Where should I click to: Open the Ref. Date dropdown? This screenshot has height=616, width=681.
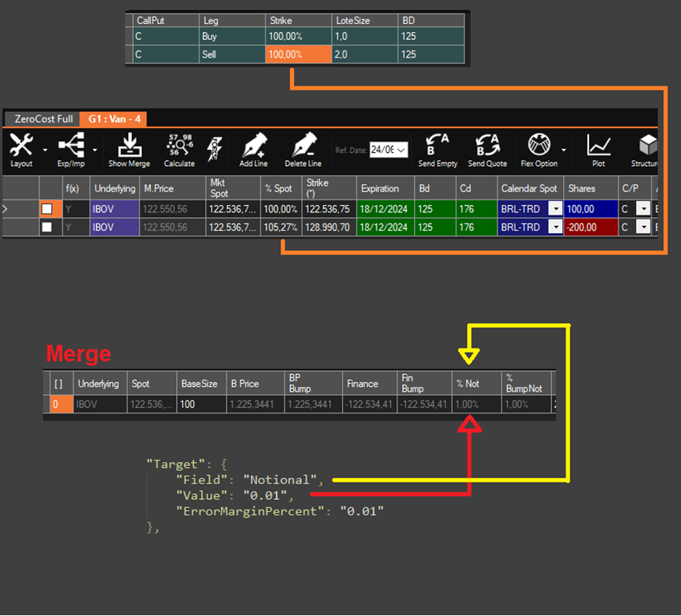401,150
